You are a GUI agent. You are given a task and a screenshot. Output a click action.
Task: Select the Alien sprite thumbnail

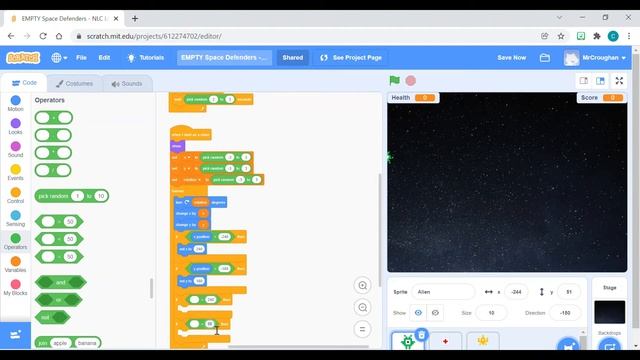click(408, 341)
